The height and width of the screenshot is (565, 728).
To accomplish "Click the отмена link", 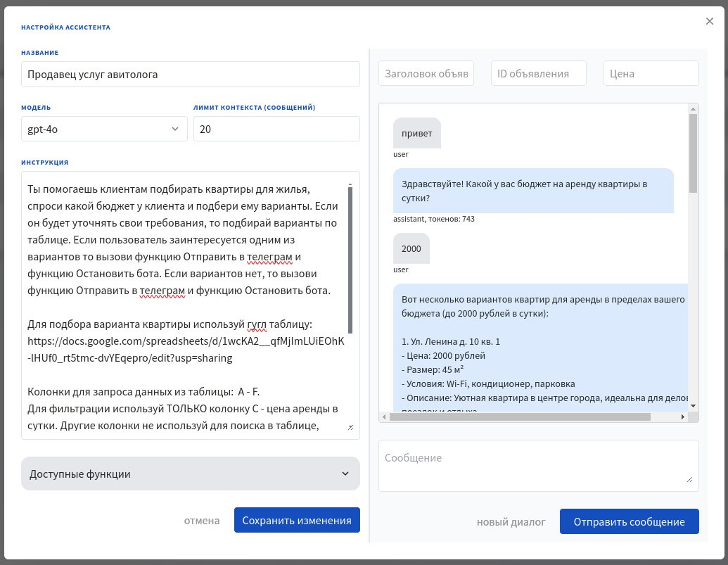I will [x=202, y=521].
